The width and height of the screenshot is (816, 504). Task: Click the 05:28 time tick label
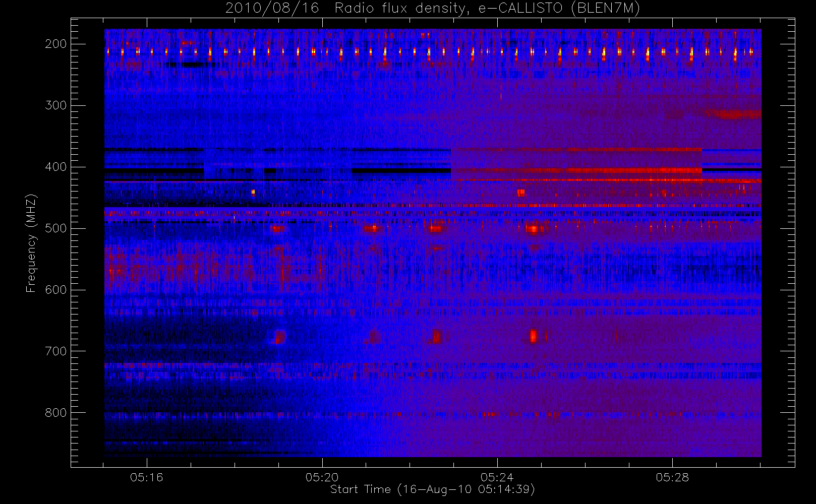pyautogui.click(x=672, y=477)
